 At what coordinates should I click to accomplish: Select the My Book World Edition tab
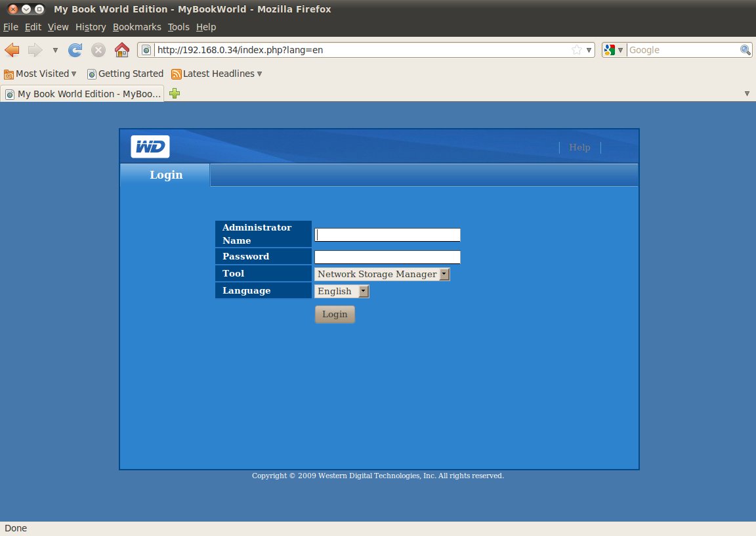point(83,93)
